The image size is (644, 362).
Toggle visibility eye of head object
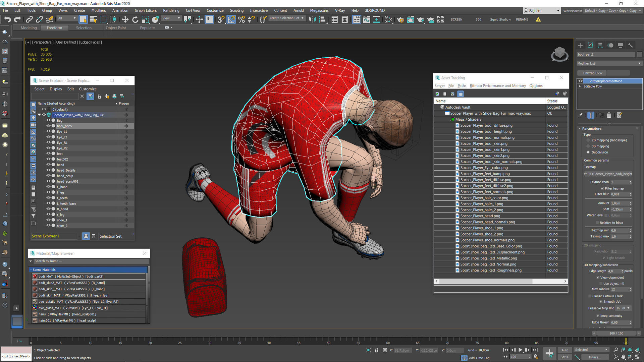click(x=48, y=165)
